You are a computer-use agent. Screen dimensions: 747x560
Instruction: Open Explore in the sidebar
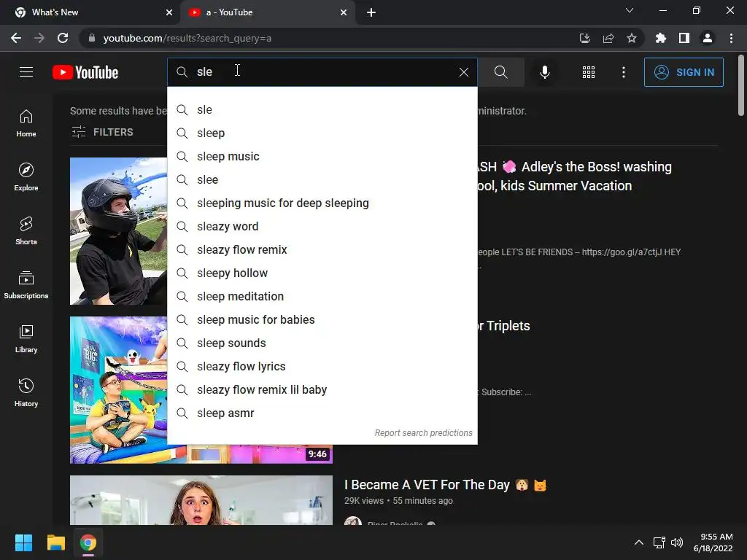point(26,177)
